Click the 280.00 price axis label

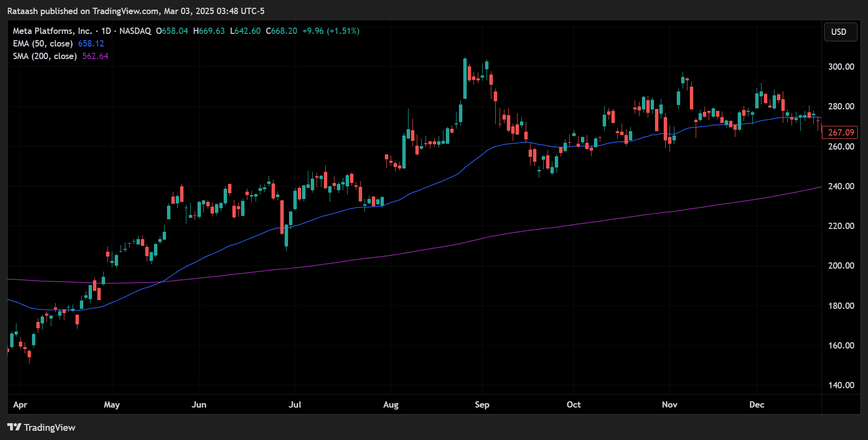841,106
